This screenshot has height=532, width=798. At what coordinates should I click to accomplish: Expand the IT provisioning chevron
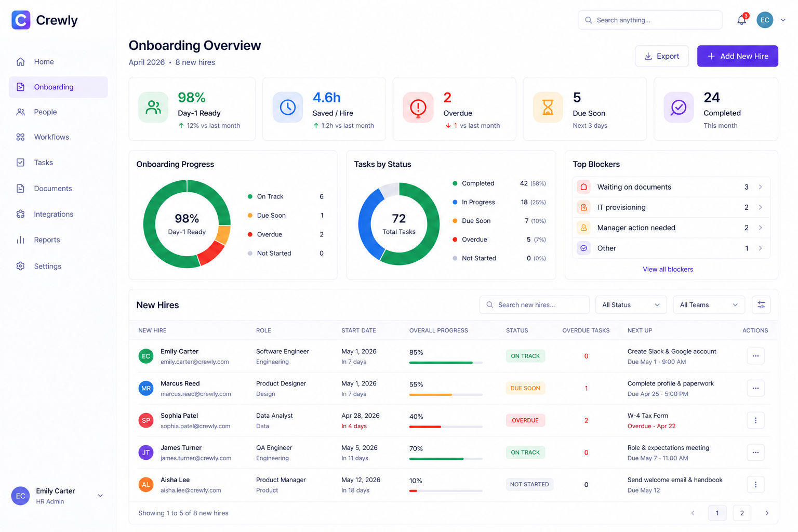point(760,207)
